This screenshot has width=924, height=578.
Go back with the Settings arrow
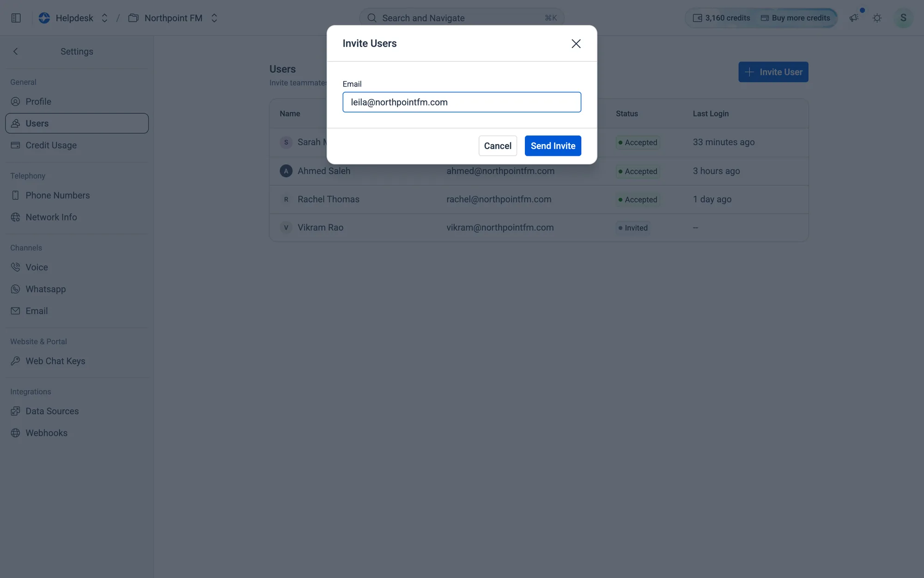(16, 51)
